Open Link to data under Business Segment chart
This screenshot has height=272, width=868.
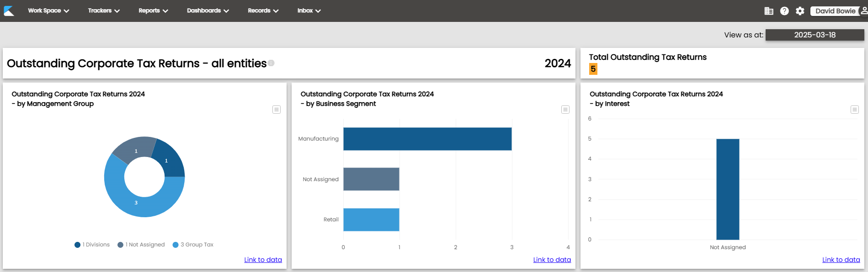tap(552, 260)
